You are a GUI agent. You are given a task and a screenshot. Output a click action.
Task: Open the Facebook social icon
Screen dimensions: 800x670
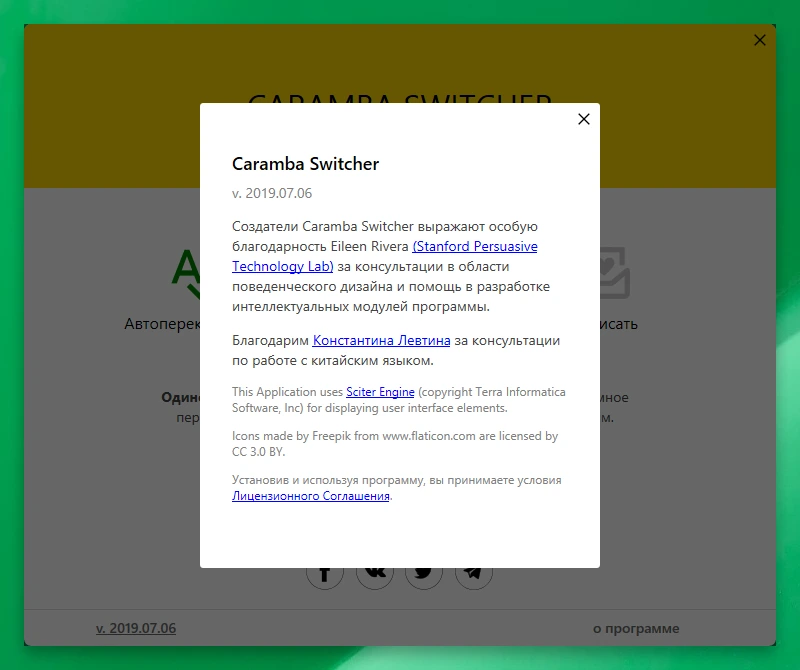click(x=324, y=578)
